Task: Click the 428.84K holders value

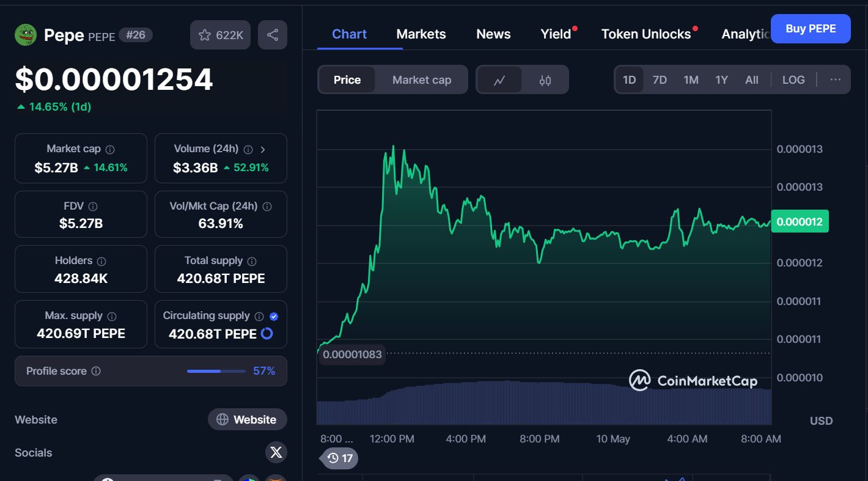Action: coord(81,279)
